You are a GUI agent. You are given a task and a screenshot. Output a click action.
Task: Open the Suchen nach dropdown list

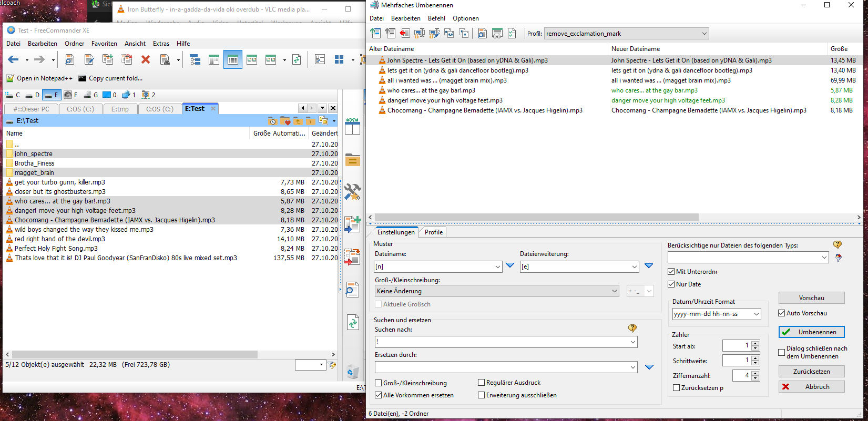(x=632, y=342)
